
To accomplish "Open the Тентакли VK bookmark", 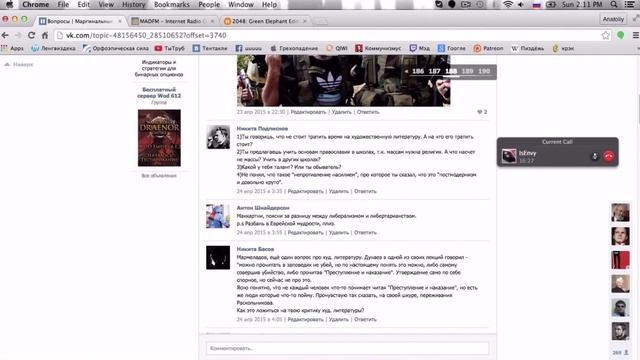I will 210,48.
